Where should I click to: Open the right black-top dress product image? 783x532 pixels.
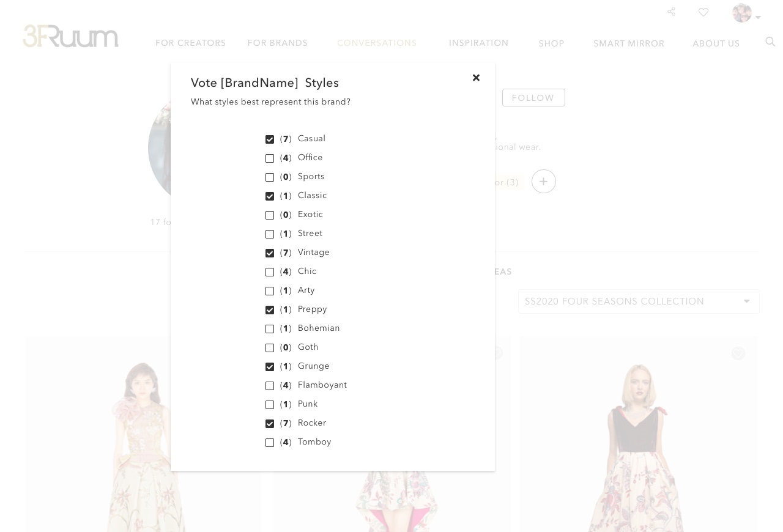click(x=639, y=434)
